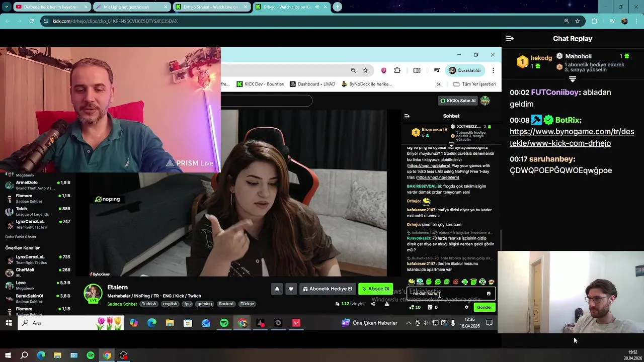Open bynogame.com link in Chat Replay
644x362 pixels.
[572, 137]
